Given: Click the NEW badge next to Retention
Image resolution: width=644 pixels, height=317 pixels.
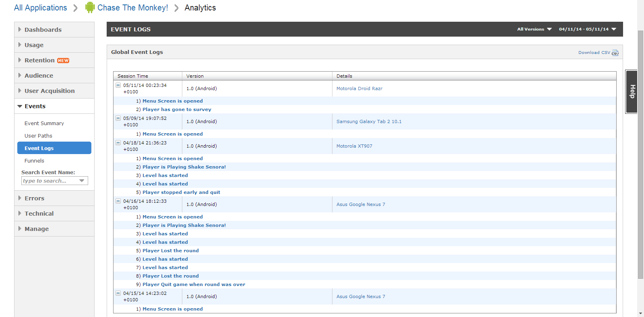Looking at the screenshot, I should coord(63,61).
